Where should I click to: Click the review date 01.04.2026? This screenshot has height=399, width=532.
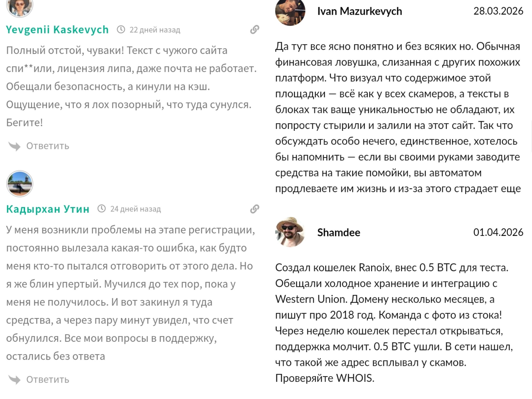pyautogui.click(x=498, y=232)
